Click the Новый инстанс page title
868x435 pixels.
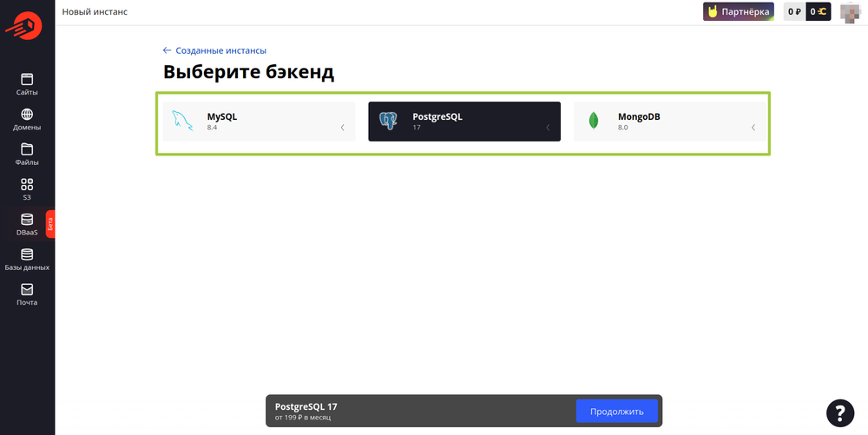(x=95, y=11)
